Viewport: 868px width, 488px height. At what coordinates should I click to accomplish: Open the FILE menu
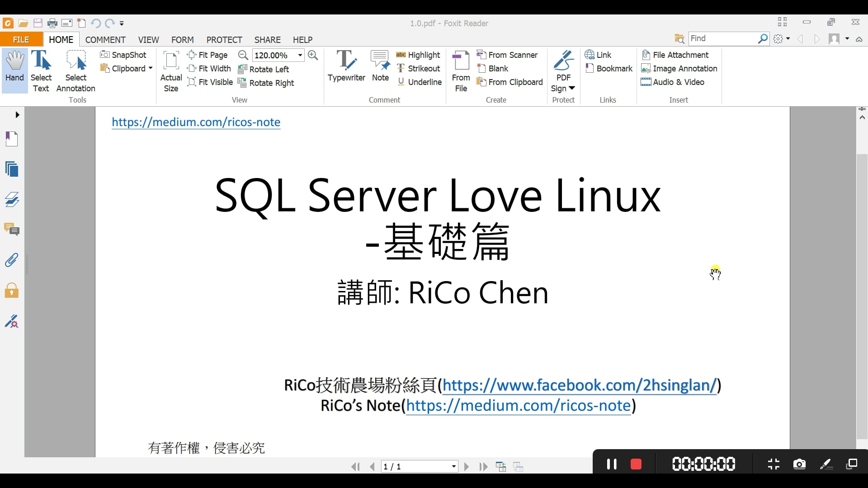(21, 40)
